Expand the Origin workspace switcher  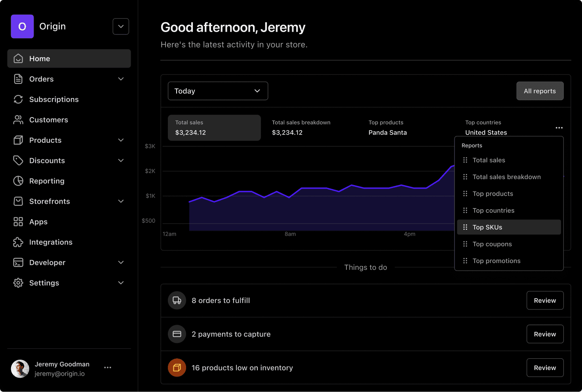[120, 26]
